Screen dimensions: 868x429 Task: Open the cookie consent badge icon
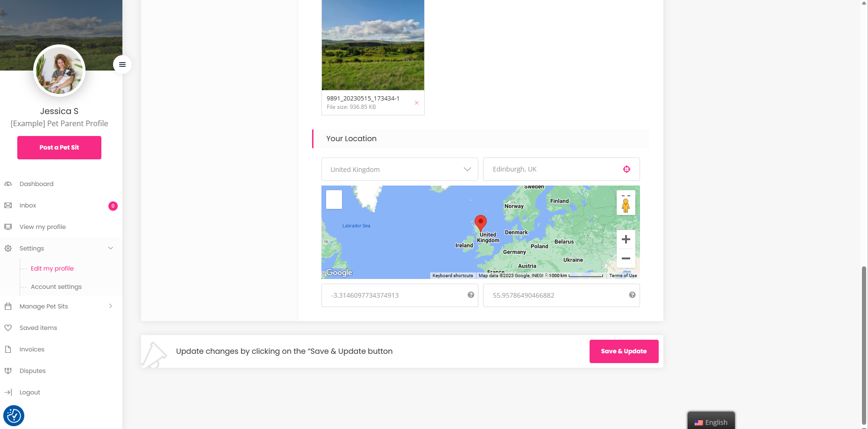click(14, 415)
